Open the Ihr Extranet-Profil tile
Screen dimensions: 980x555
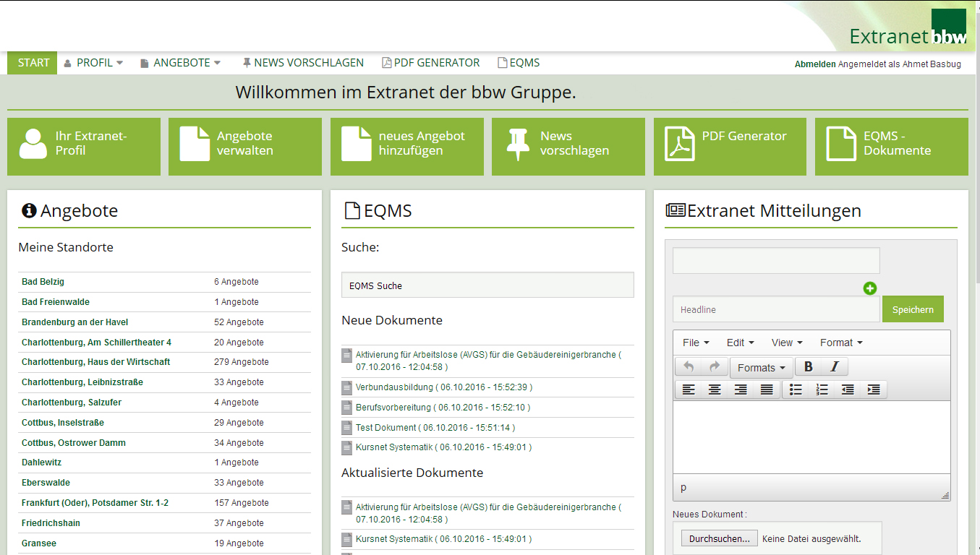click(x=84, y=147)
